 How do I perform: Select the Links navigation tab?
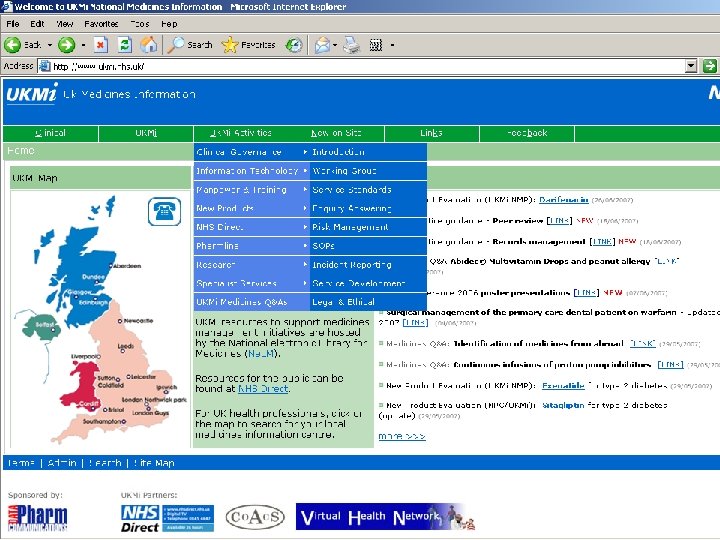(x=432, y=133)
